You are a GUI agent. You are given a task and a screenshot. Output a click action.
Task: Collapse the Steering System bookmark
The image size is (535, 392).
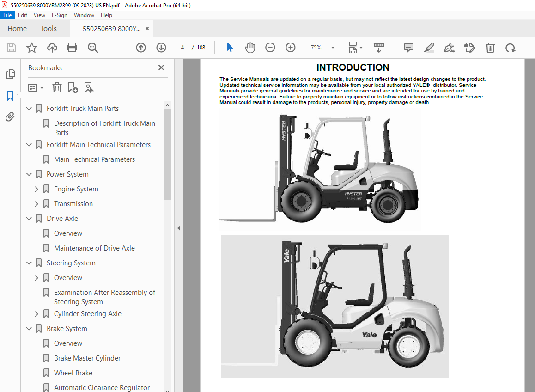30,263
